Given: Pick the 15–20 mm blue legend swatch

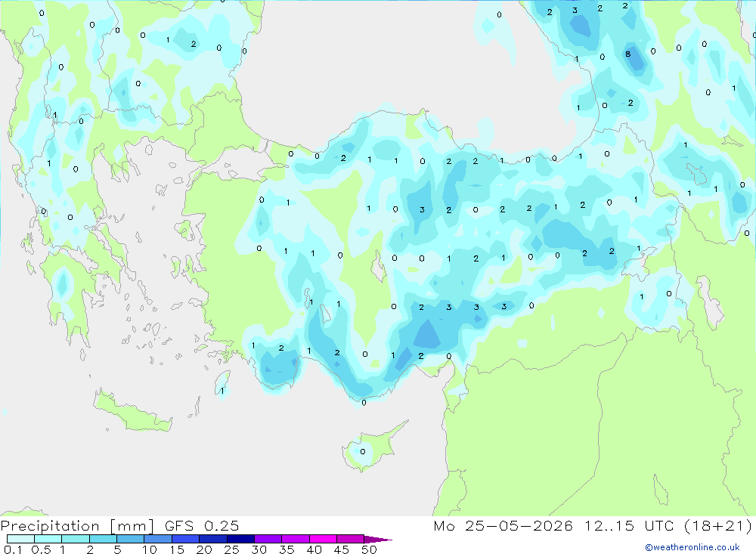Looking at the screenshot, I should [185, 539].
